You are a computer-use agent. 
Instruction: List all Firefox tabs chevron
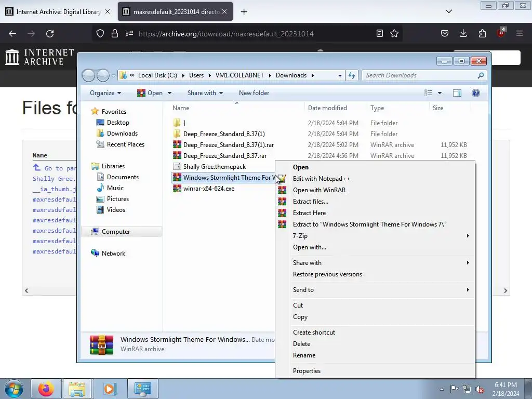[449, 11]
